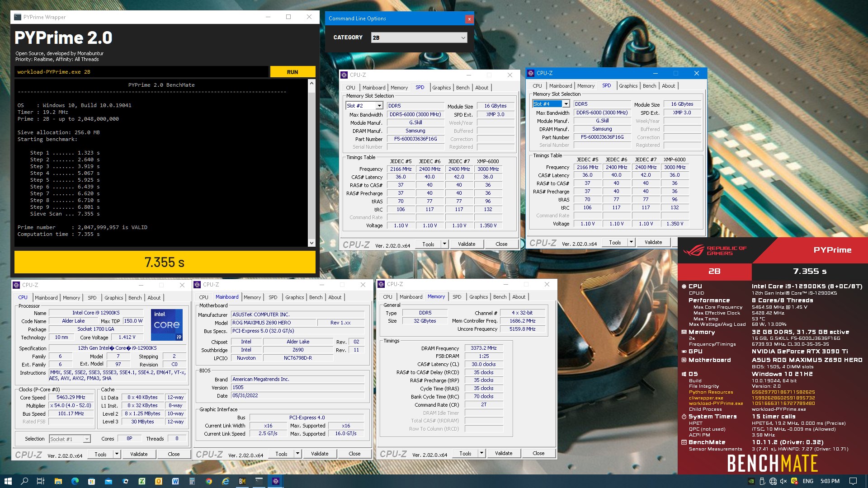This screenshot has height=488, width=868.
Task: Open network status tray icon
Action: (x=773, y=481)
